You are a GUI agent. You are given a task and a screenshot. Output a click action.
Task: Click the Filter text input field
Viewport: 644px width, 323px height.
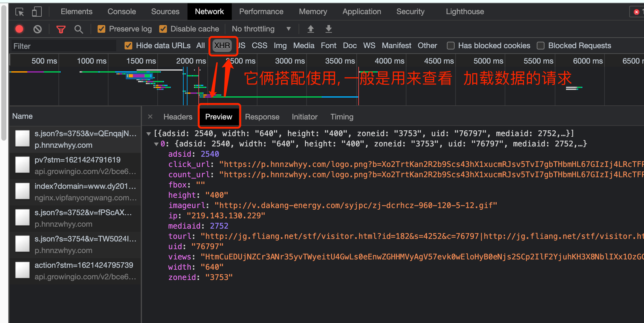coord(64,46)
